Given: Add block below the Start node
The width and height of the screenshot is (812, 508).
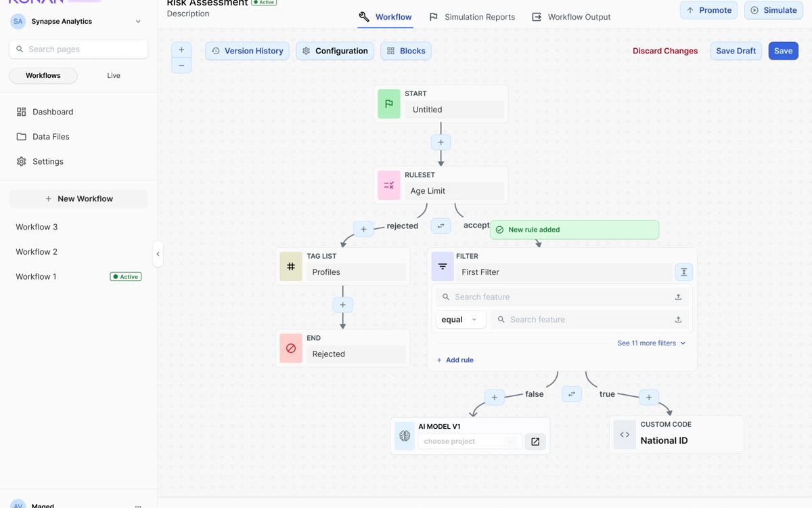Looking at the screenshot, I should tap(441, 142).
